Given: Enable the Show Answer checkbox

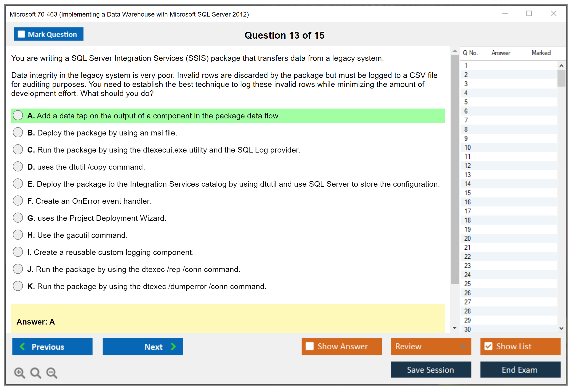Looking at the screenshot, I should 310,346.
